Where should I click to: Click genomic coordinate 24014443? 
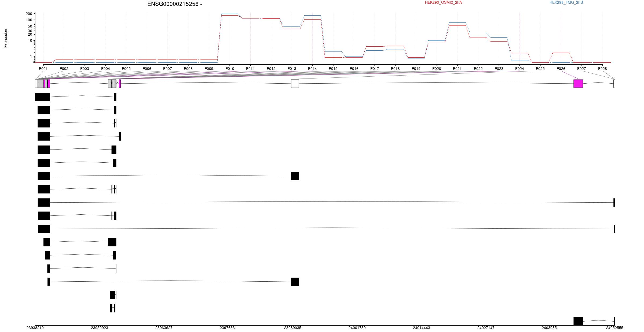click(x=422, y=328)
